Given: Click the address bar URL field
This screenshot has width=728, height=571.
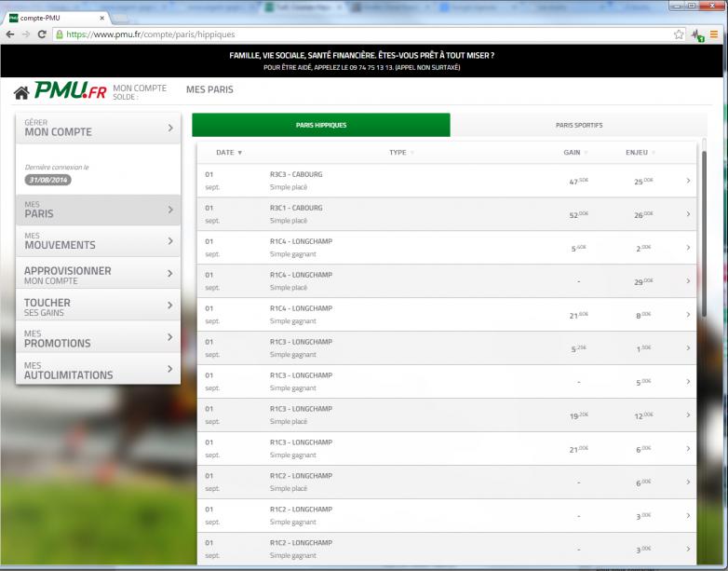Looking at the screenshot, I should (369, 34).
